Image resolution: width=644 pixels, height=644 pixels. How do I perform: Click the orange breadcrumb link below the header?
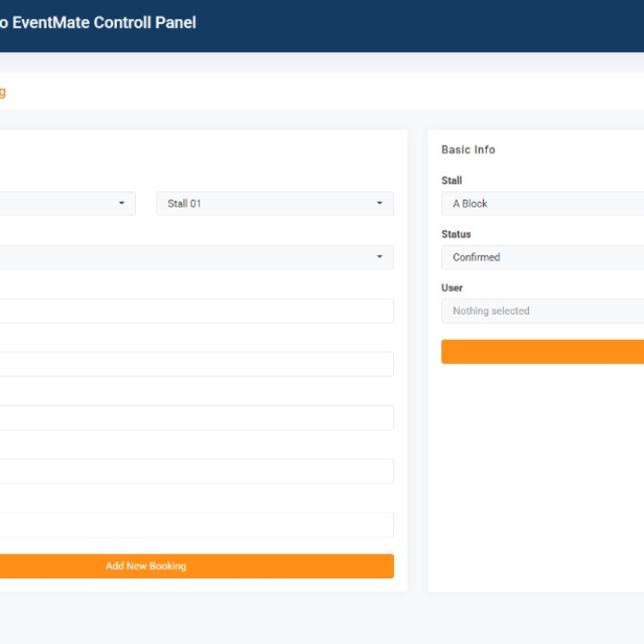(2, 93)
